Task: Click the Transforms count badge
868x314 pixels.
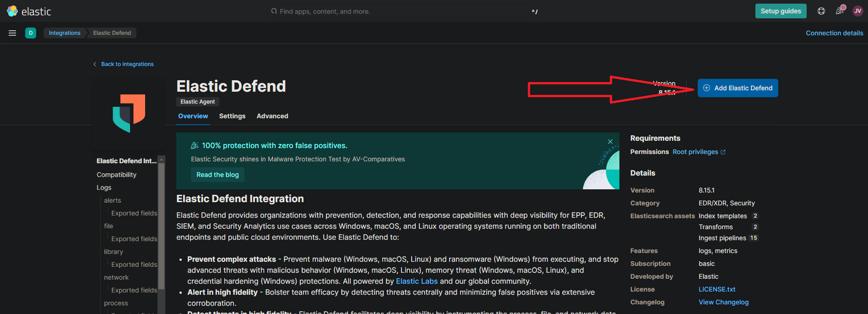Action: point(755,227)
